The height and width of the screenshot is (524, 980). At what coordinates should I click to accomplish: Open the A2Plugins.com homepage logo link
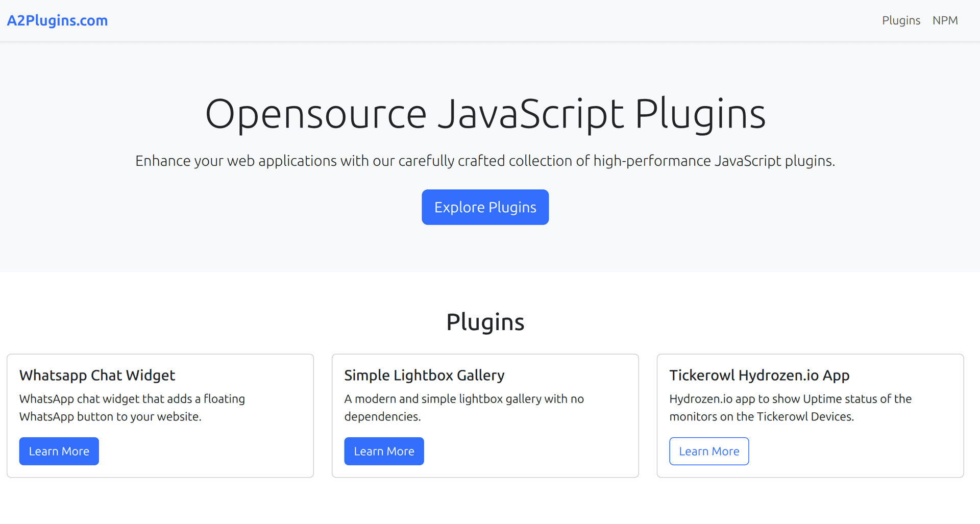(57, 20)
